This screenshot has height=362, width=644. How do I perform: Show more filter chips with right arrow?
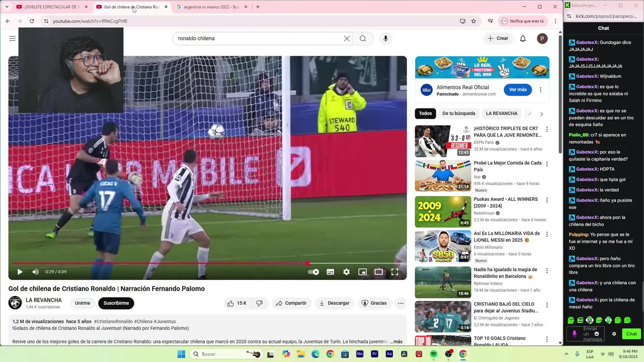(x=541, y=114)
